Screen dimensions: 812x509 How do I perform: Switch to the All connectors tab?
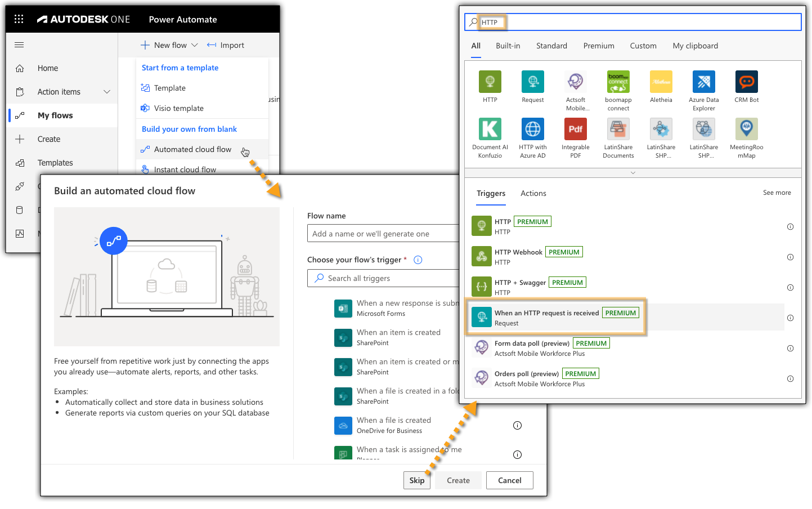click(476, 46)
